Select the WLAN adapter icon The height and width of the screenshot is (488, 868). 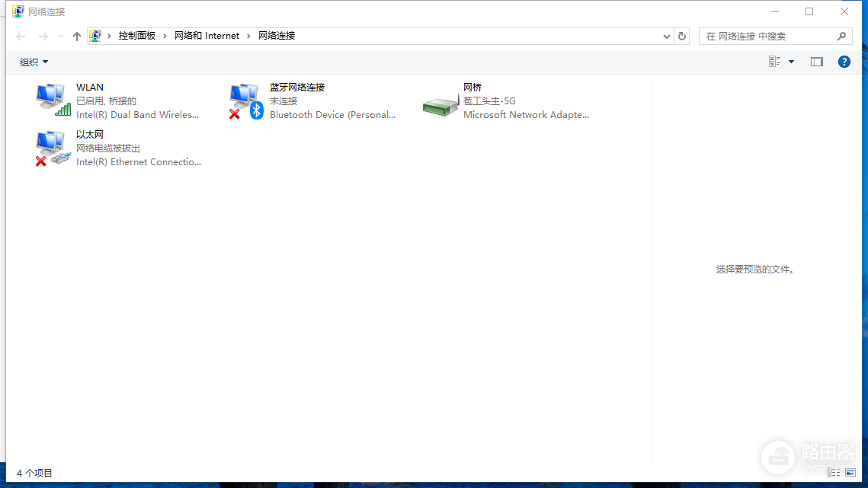[53, 100]
